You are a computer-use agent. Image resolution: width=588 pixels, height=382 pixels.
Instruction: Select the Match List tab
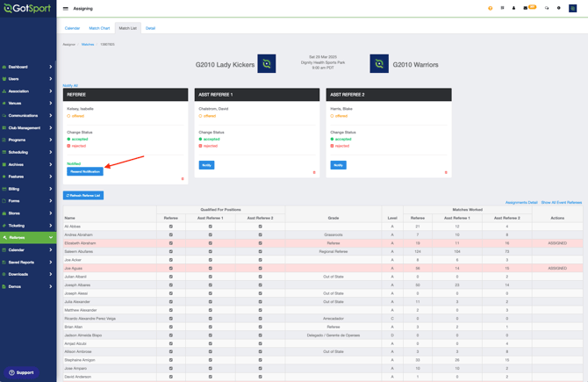pyautogui.click(x=128, y=28)
